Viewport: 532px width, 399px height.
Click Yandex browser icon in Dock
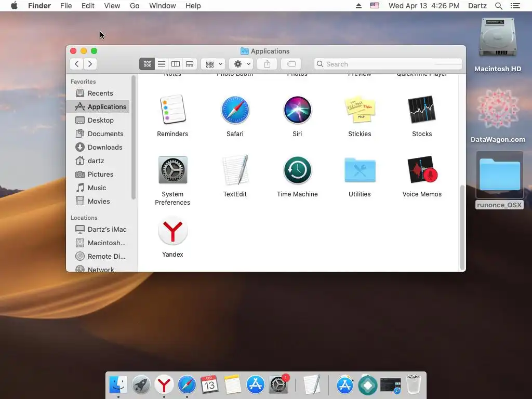(x=164, y=385)
